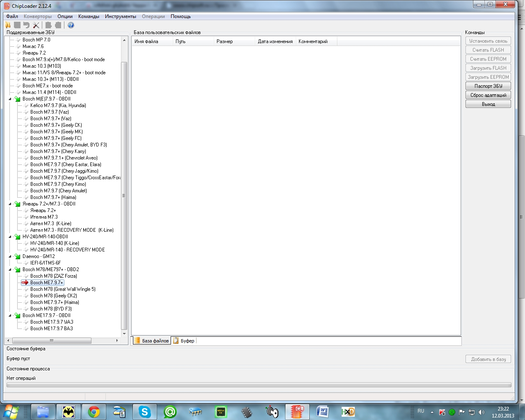Click the Добавить в базу button

click(488, 359)
